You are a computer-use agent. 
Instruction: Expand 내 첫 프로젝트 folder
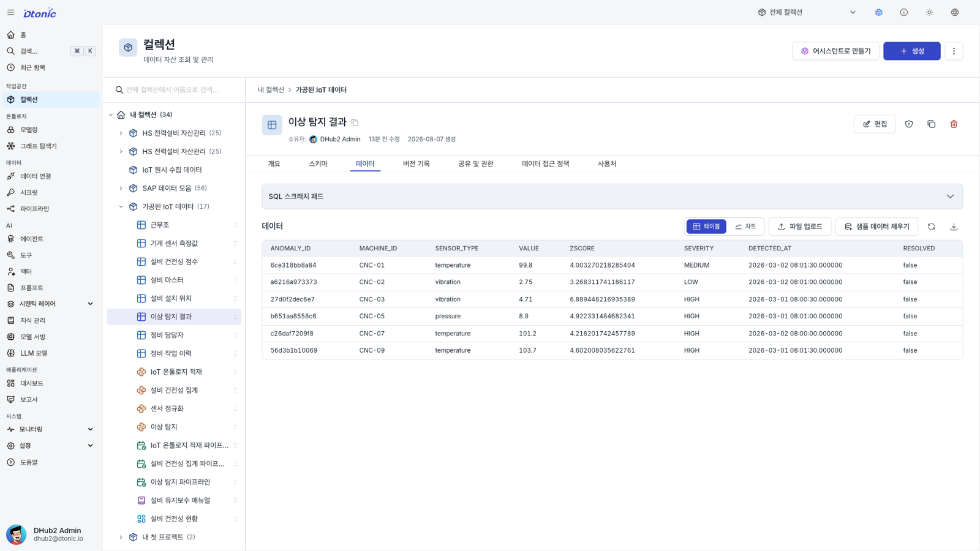tap(121, 538)
